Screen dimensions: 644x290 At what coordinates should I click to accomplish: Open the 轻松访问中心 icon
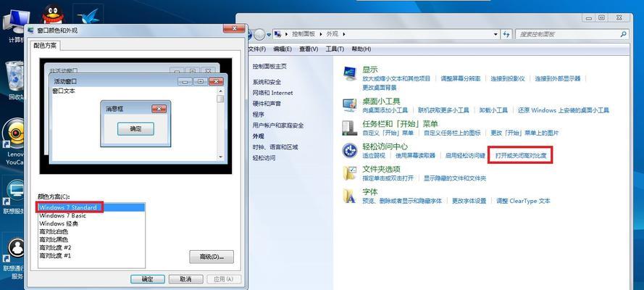click(350, 150)
